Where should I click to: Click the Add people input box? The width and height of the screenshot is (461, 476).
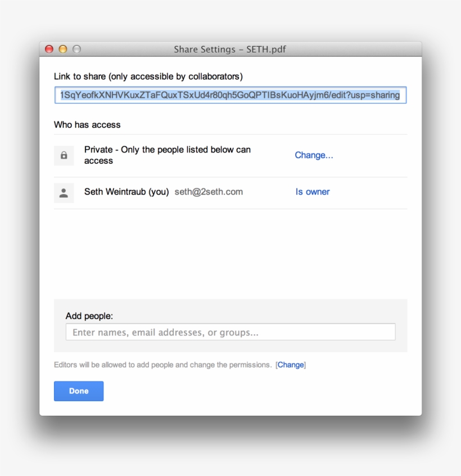pos(231,332)
